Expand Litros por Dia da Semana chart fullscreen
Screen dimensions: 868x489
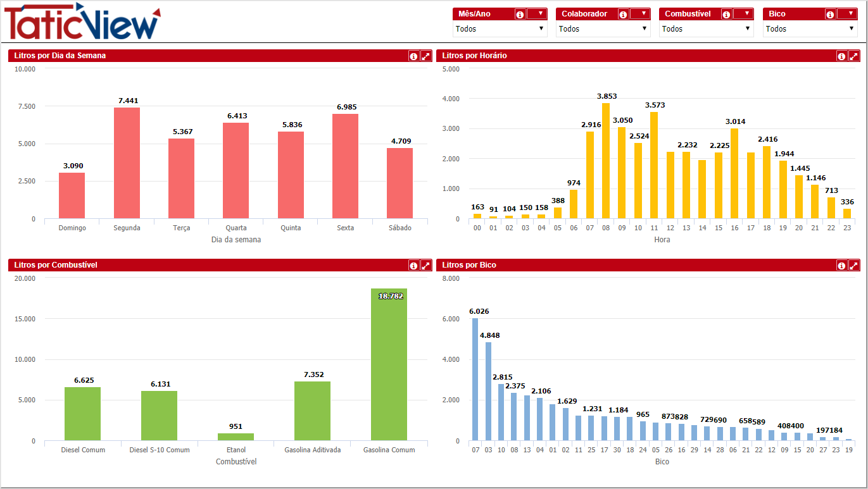(x=426, y=56)
